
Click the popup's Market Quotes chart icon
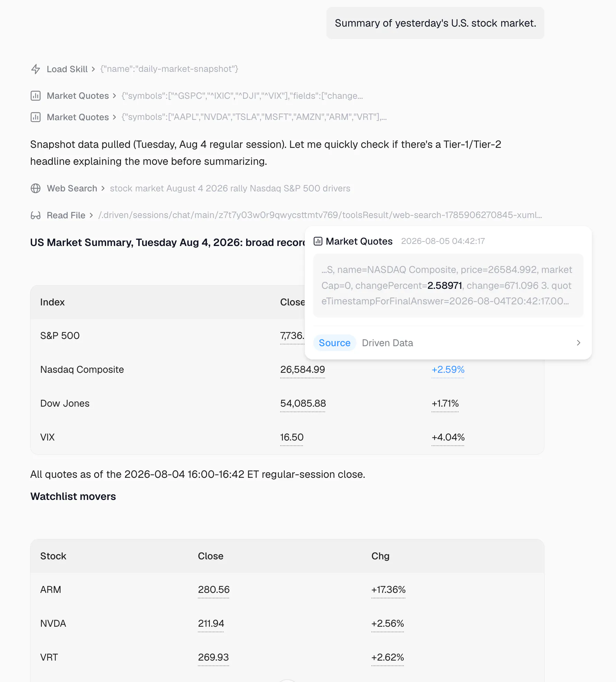[318, 241]
